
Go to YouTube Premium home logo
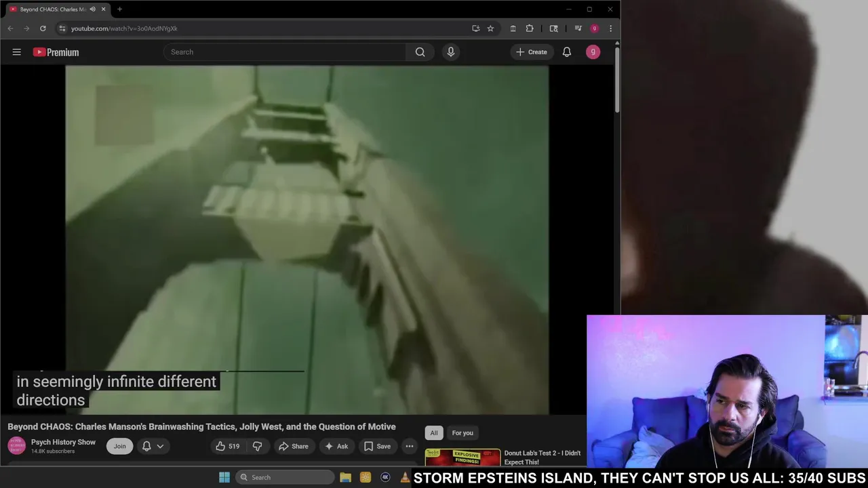(x=56, y=52)
